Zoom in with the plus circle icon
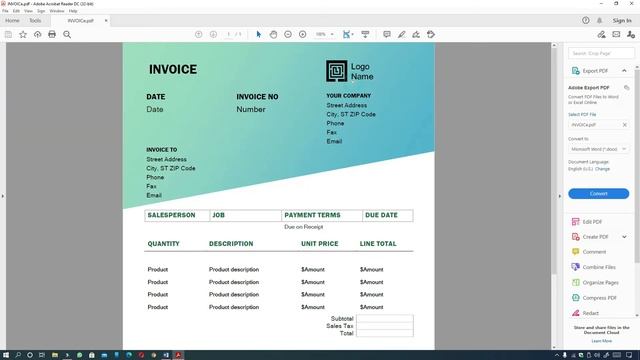 (302, 35)
